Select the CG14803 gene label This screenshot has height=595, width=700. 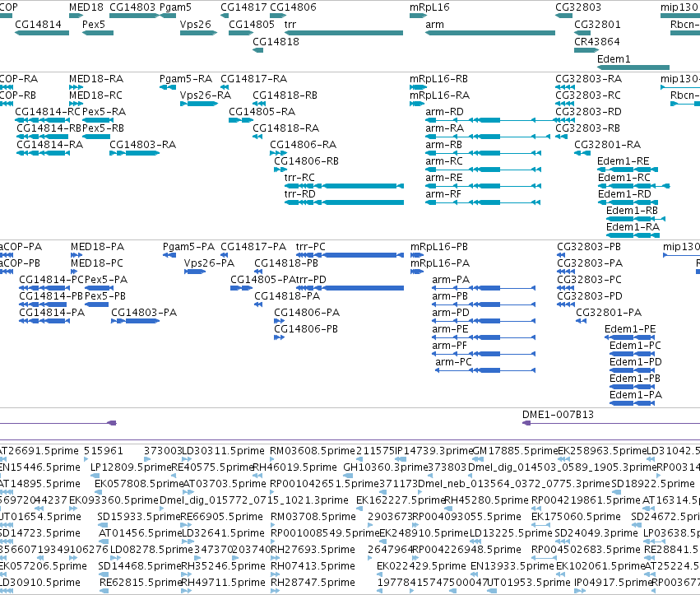tap(132, 7)
